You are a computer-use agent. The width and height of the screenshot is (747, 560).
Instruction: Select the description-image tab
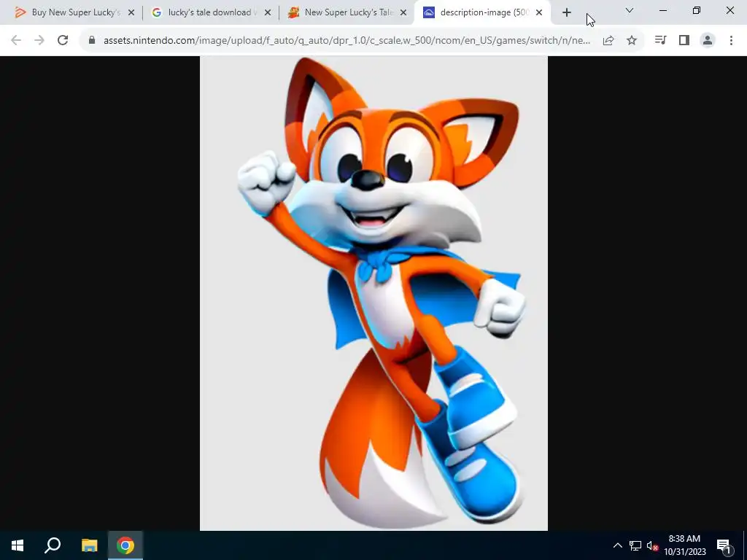click(481, 12)
